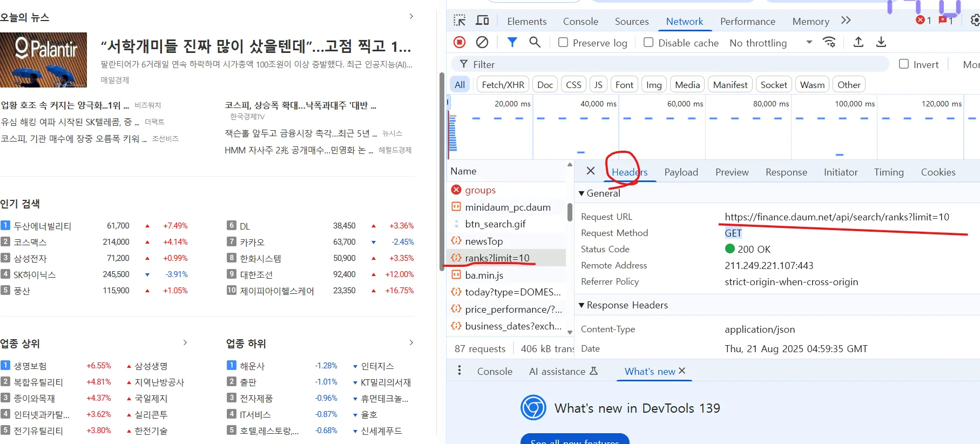Image resolution: width=980 pixels, height=444 pixels.
Task: Open 두산에너빌리티 in popular searches
Action: click(x=43, y=226)
